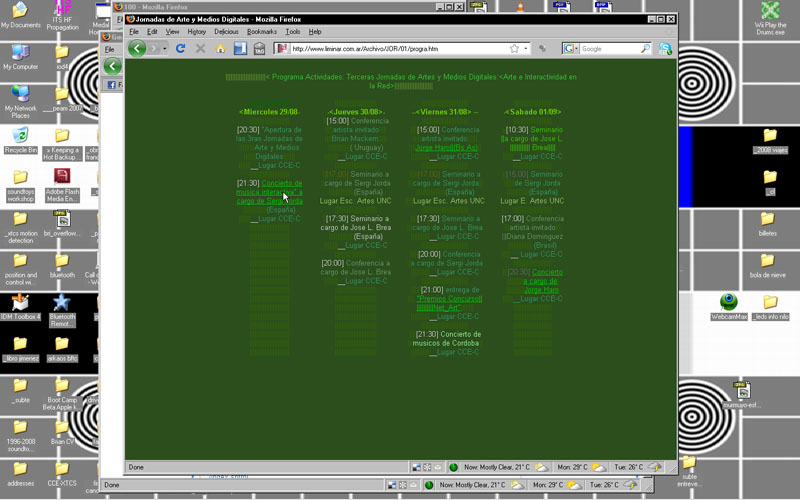This screenshot has width=800, height=500.
Task: Open the Recycle Bin desktop icon
Action: point(20,136)
